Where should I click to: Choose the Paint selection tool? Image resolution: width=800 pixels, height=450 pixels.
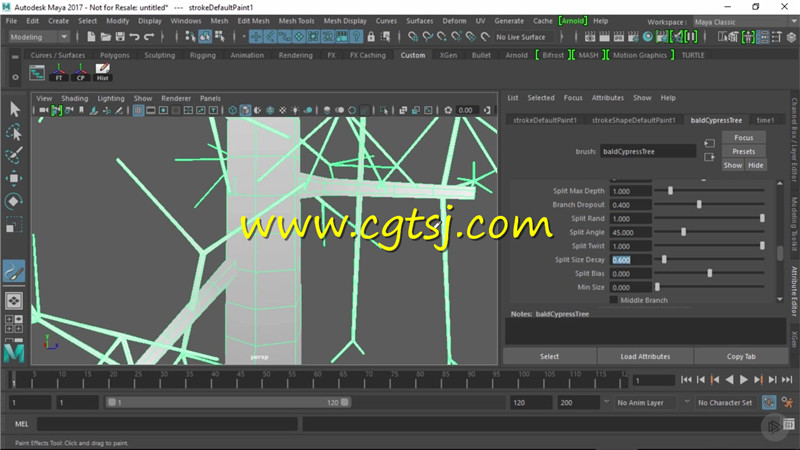click(14, 155)
